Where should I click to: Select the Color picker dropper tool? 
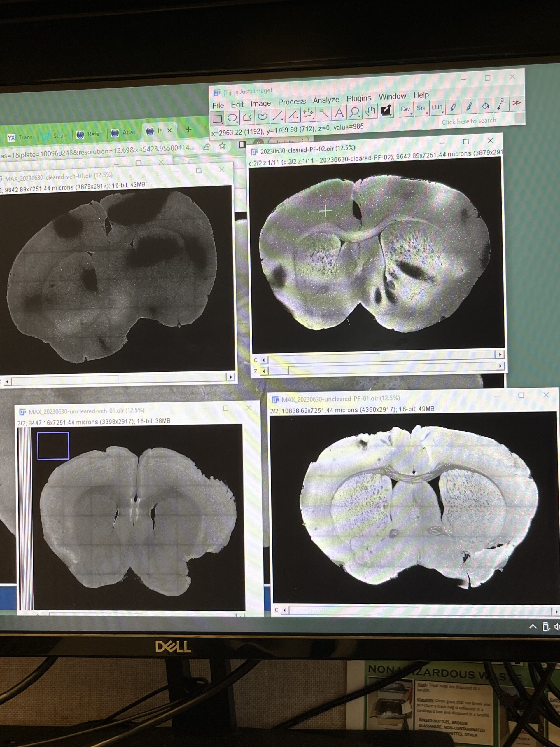click(x=386, y=110)
